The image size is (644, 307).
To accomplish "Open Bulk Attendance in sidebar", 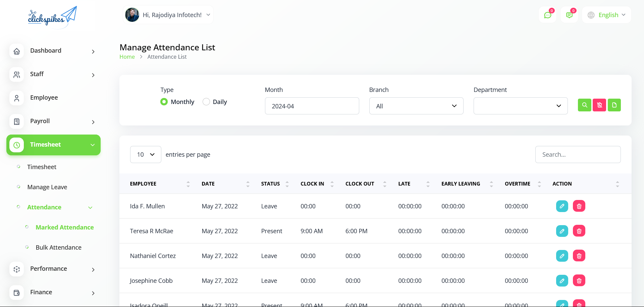I will coord(58,247).
